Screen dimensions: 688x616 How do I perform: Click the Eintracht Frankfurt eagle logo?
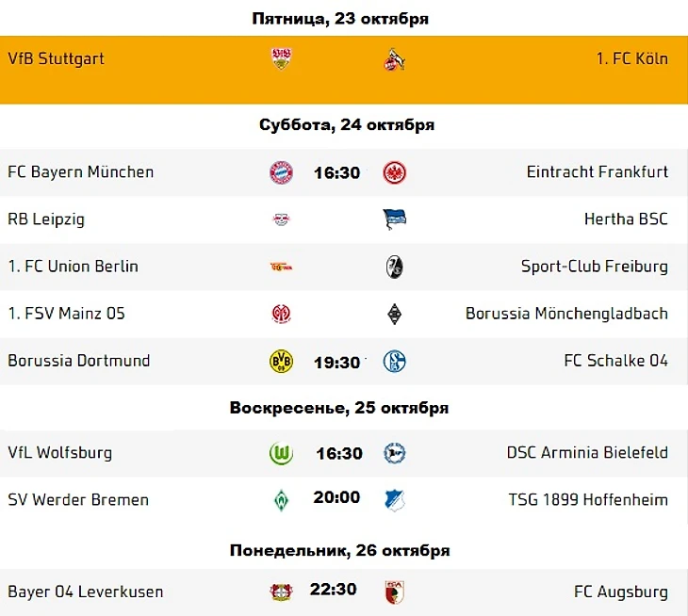pyautogui.click(x=395, y=172)
